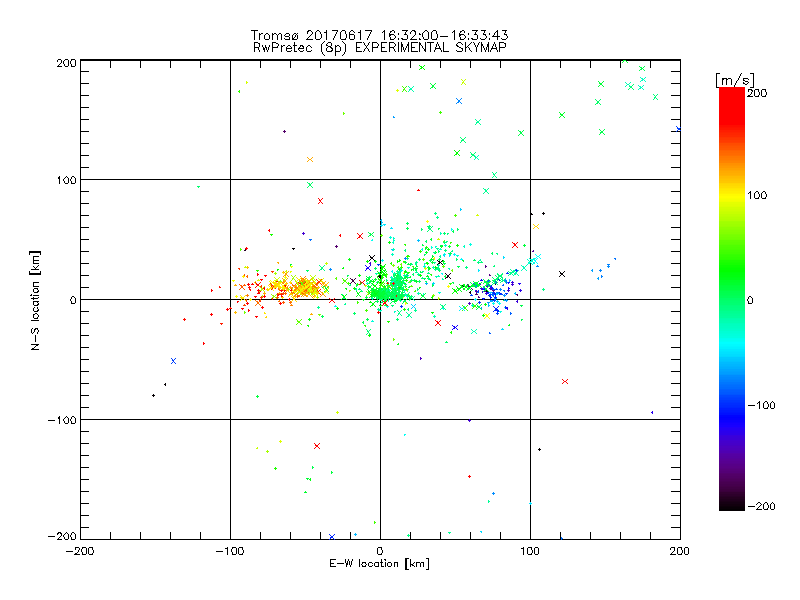Select the E-W location [km] axis title
The height and width of the screenshot is (600, 800).
click(x=379, y=564)
